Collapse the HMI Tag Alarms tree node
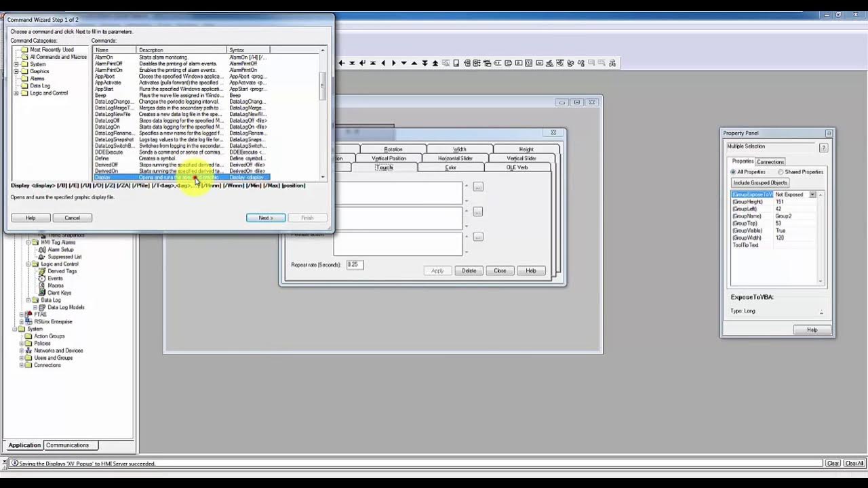The height and width of the screenshot is (488, 868). pyautogui.click(x=28, y=242)
